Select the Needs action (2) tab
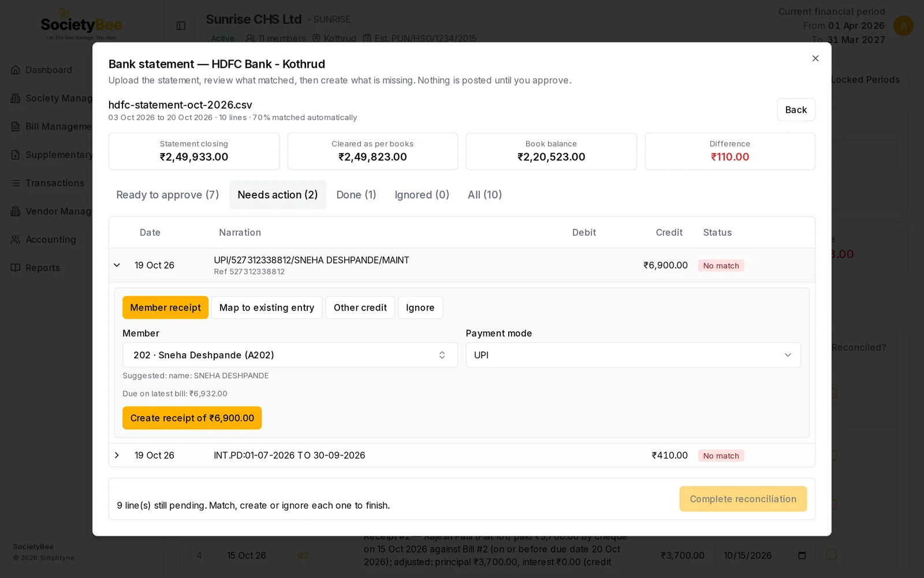 pyautogui.click(x=278, y=195)
